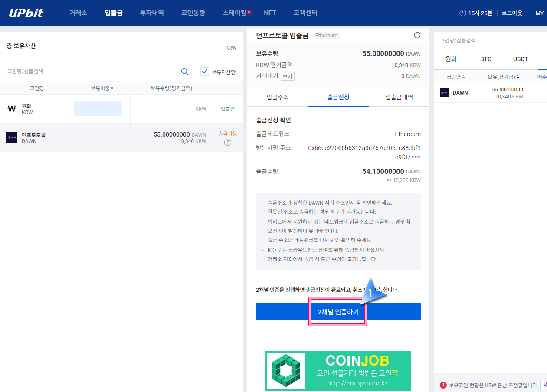
Task: Click the 2채널 인증하기 button
Action: point(338,311)
